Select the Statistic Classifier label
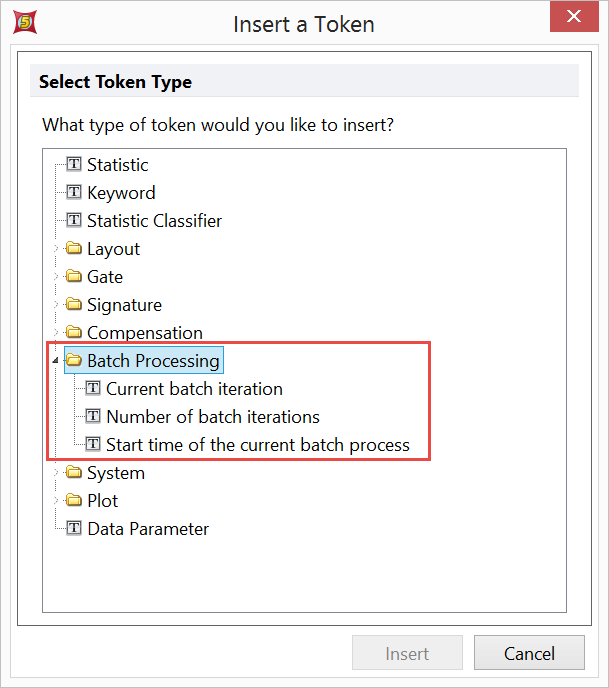The width and height of the screenshot is (609, 688). (154, 220)
